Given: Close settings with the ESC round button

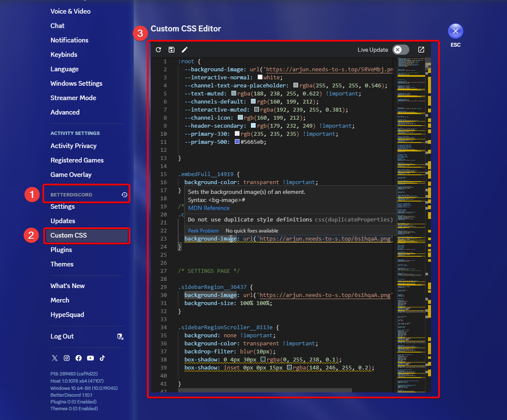Looking at the screenshot, I should [x=455, y=31].
